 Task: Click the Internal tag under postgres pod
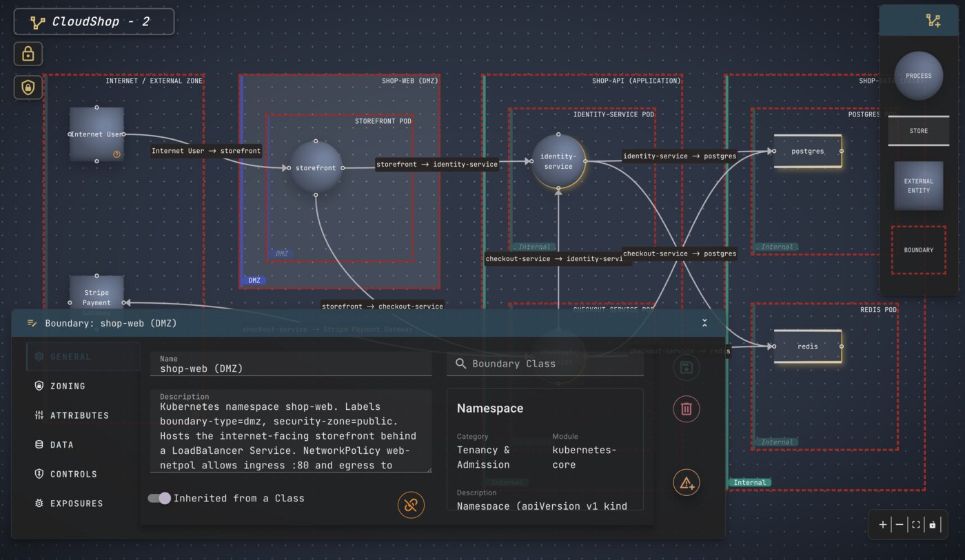pyautogui.click(x=776, y=247)
